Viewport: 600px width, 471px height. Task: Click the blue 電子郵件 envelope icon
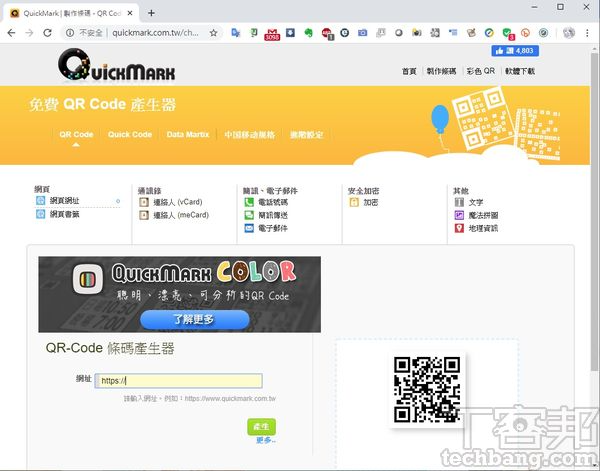(x=249, y=228)
